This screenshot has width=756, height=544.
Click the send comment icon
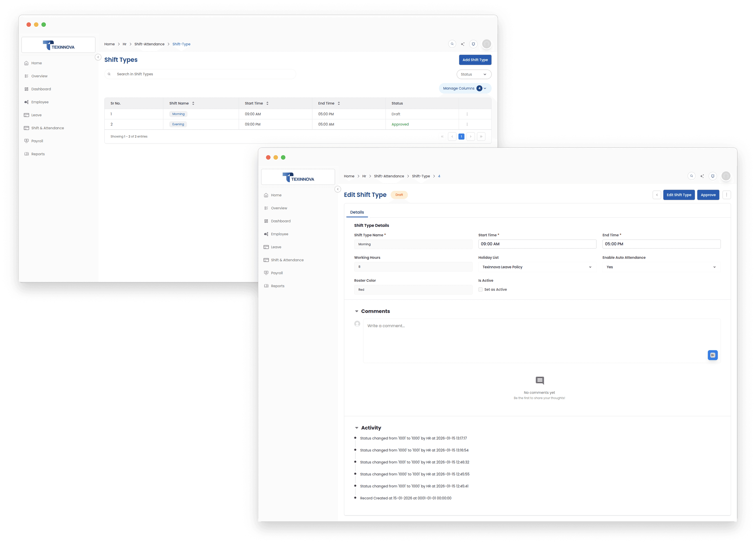tap(713, 355)
